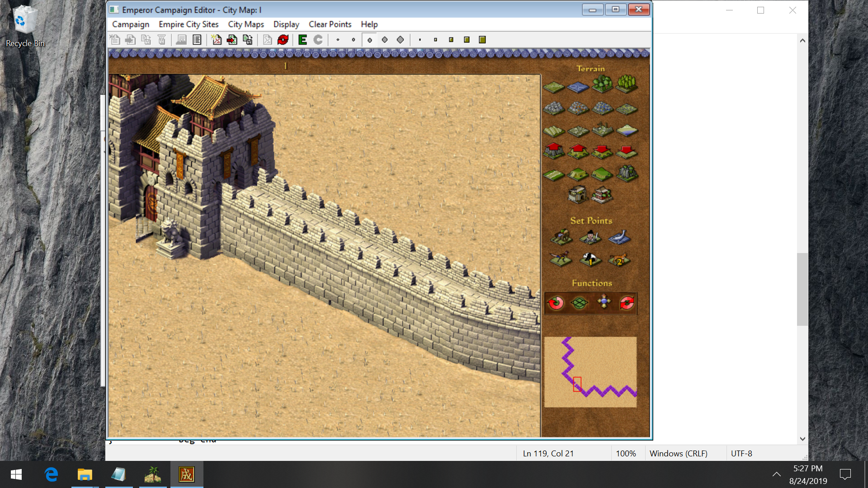Toggle the green grid overlay function
The height and width of the screenshot is (488, 868).
580,303
